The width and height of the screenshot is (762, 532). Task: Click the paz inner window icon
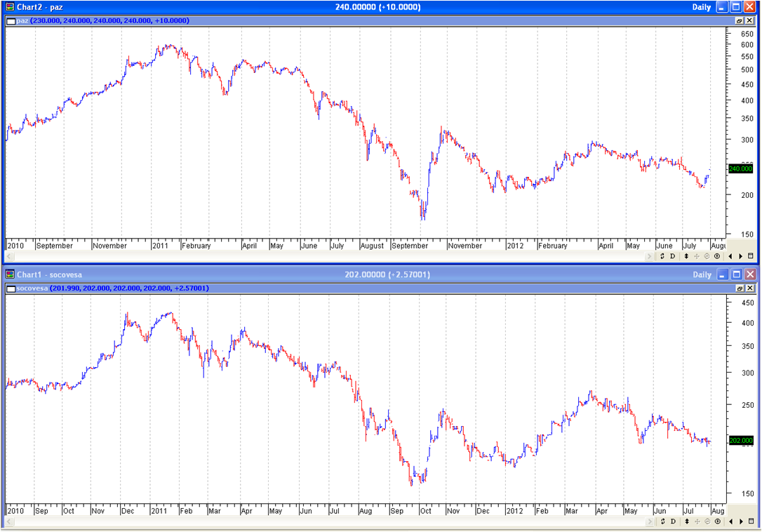pos(11,21)
